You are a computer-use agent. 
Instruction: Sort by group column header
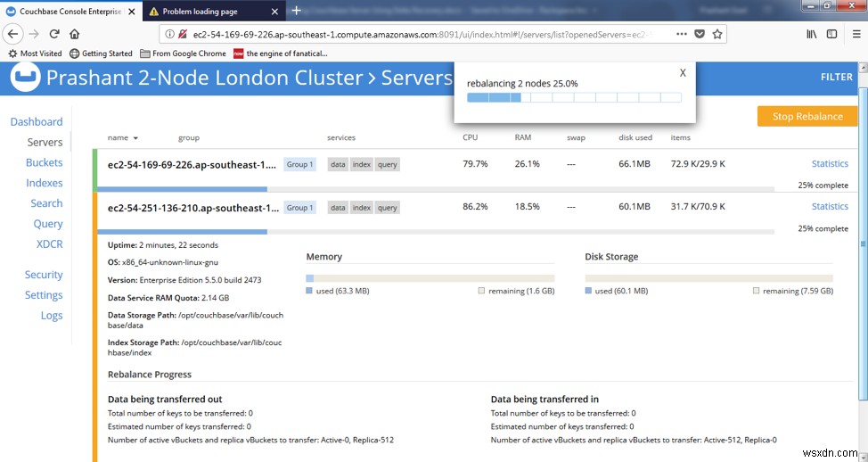point(189,137)
